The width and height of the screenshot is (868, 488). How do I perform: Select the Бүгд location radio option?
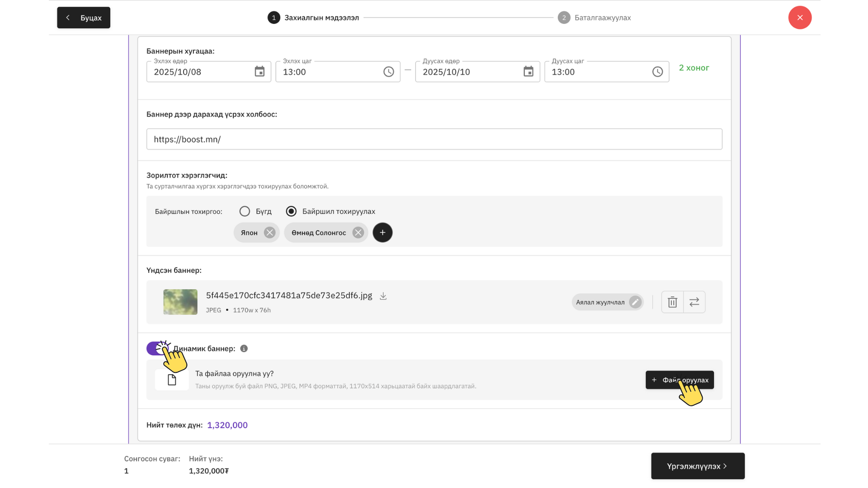pyautogui.click(x=245, y=211)
